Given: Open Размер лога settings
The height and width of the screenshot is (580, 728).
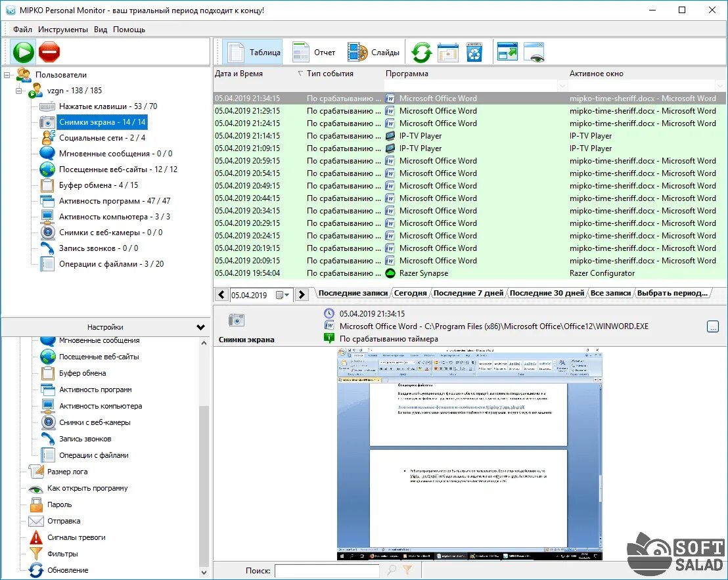Looking at the screenshot, I should click(x=67, y=472).
